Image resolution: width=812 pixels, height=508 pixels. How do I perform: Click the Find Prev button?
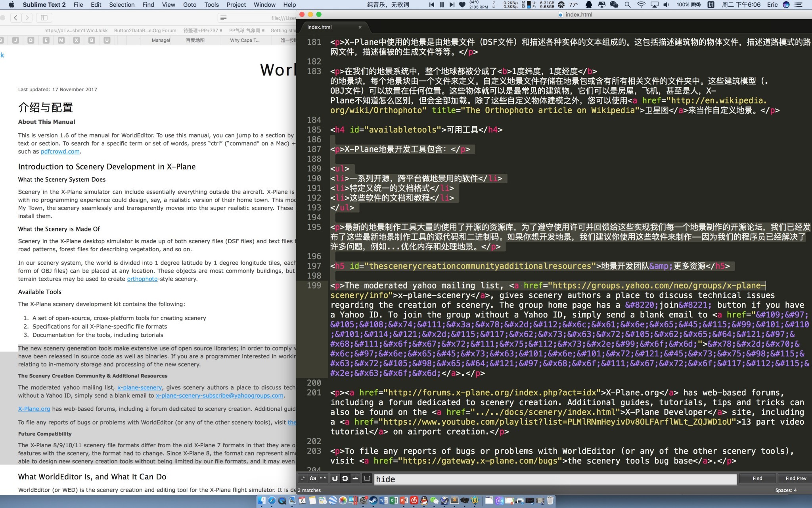(796, 478)
